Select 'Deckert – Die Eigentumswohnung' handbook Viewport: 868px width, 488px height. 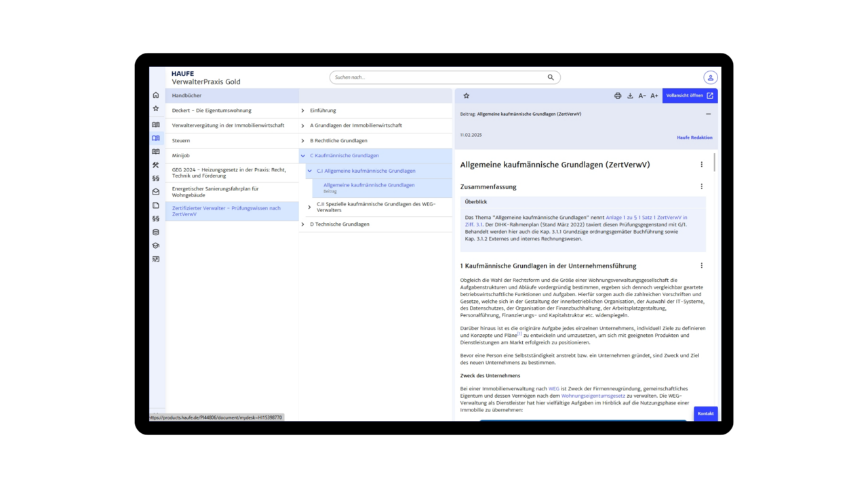pyautogui.click(x=212, y=110)
